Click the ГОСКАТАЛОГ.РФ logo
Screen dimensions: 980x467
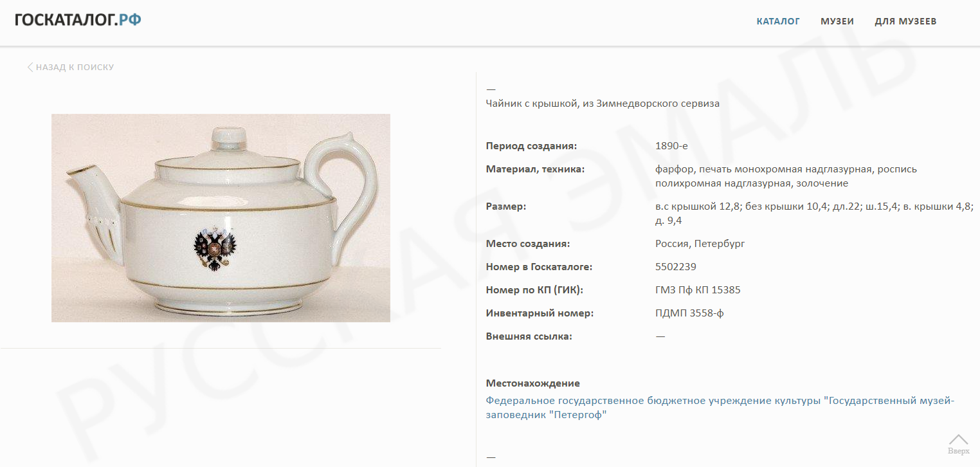coord(78,20)
